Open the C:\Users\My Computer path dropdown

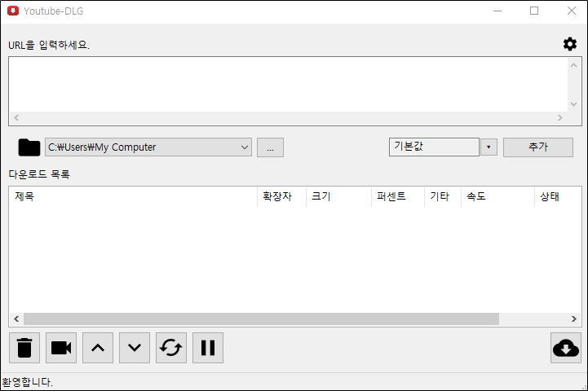pos(148,147)
